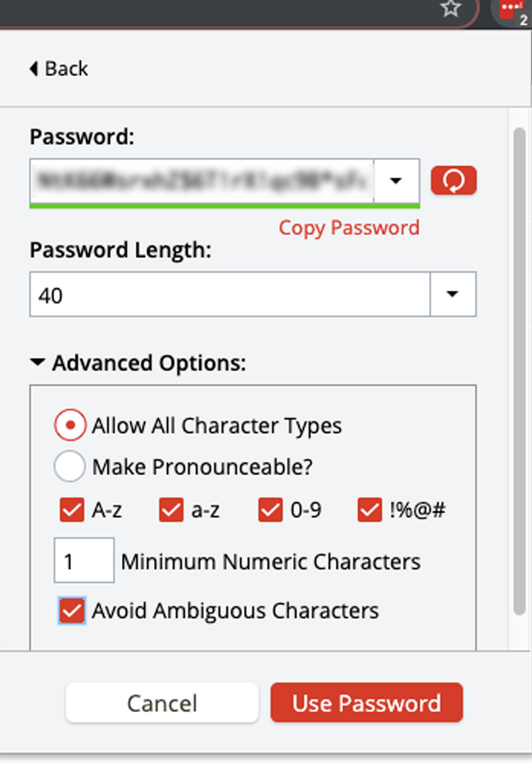
Task: Click the Copy Password link
Action: [349, 228]
